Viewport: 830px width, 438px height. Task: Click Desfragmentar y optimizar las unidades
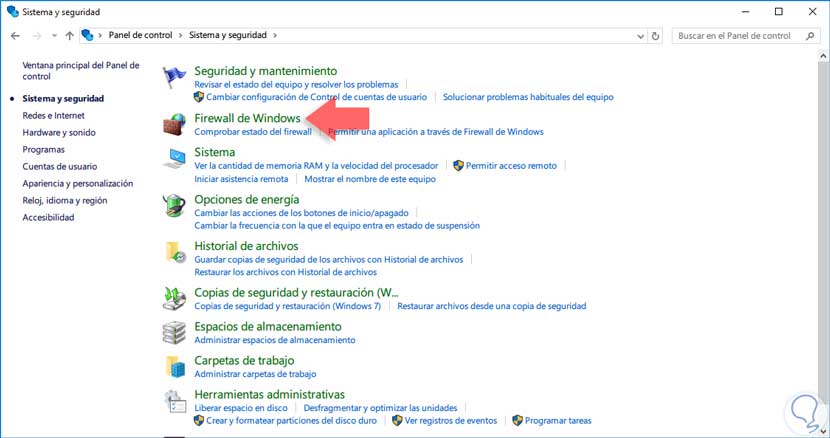click(381, 408)
